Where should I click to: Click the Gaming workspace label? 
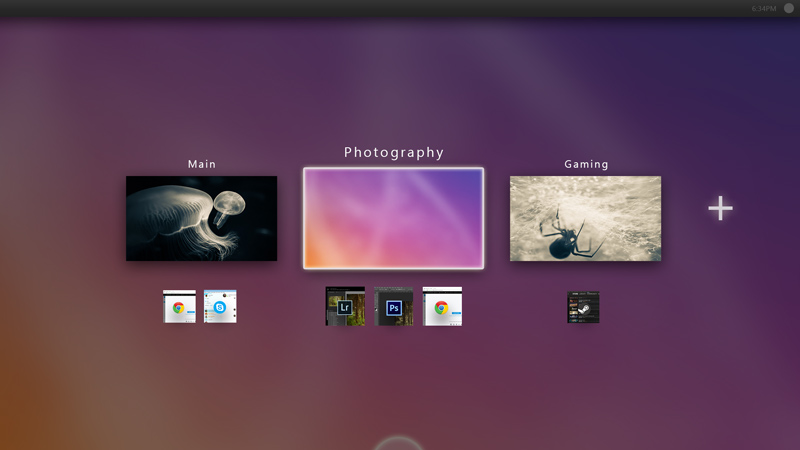pos(586,164)
